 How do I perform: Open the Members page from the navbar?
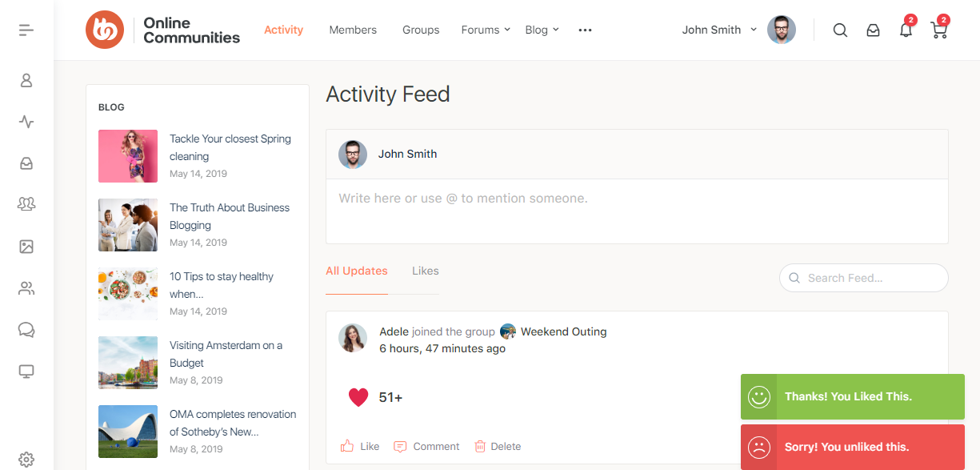(x=353, y=30)
